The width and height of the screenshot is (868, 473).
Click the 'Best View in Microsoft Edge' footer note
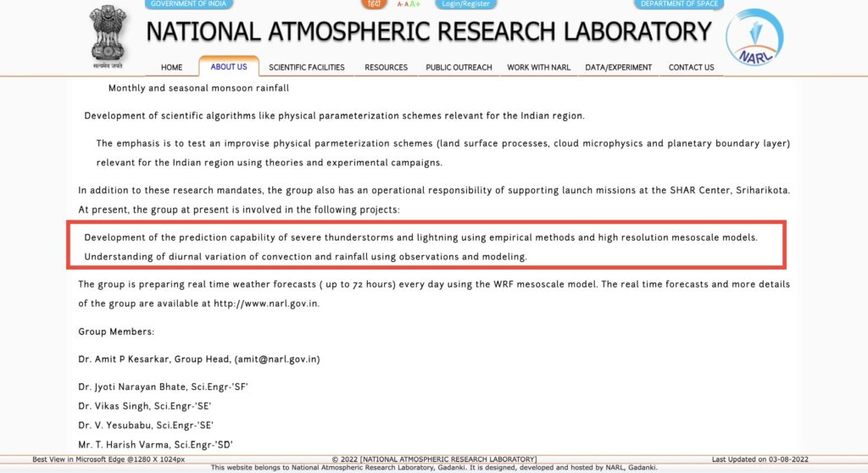(x=108, y=459)
